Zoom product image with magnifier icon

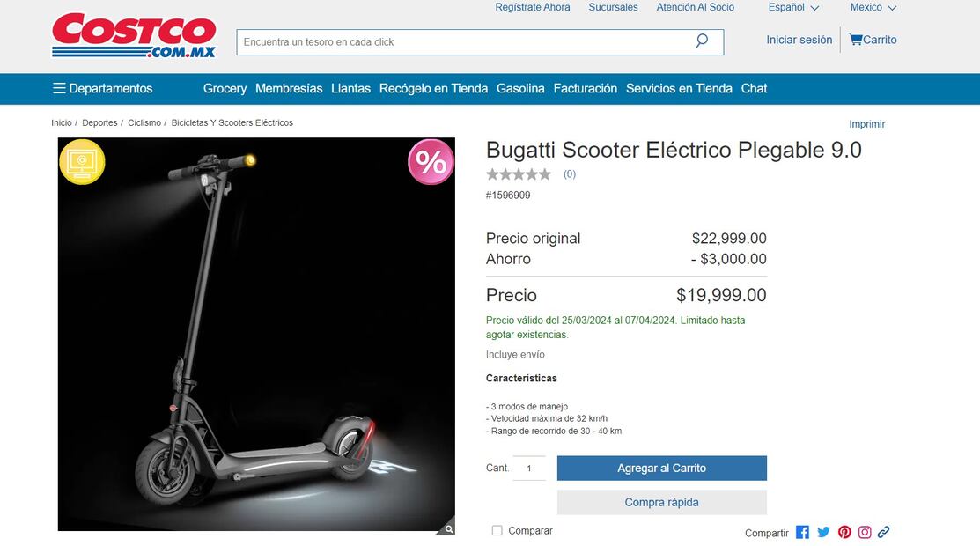click(x=448, y=529)
